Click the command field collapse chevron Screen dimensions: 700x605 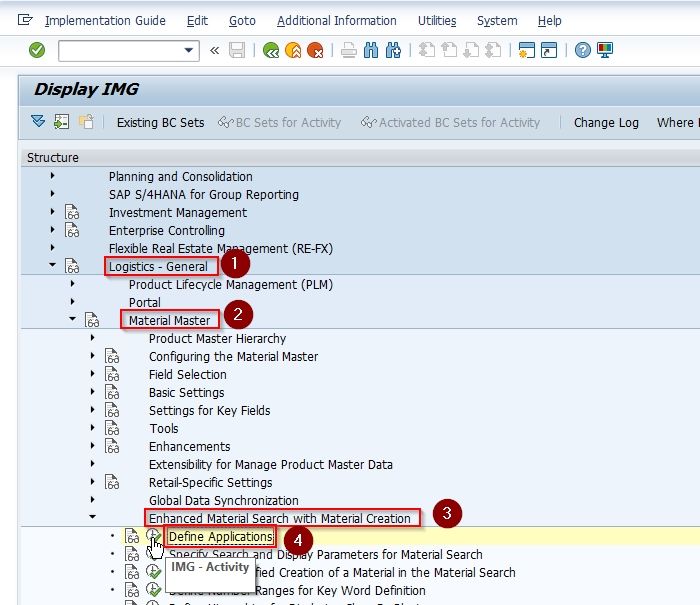(x=215, y=50)
